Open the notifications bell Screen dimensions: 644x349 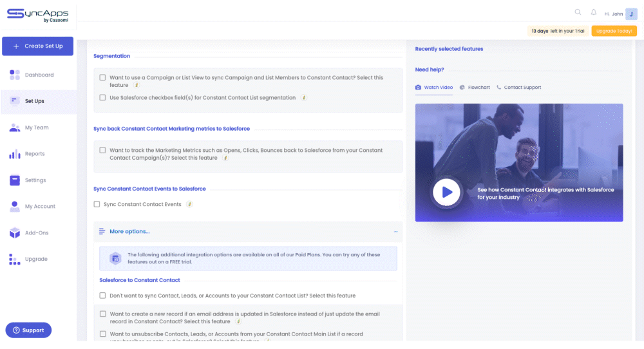pos(593,12)
